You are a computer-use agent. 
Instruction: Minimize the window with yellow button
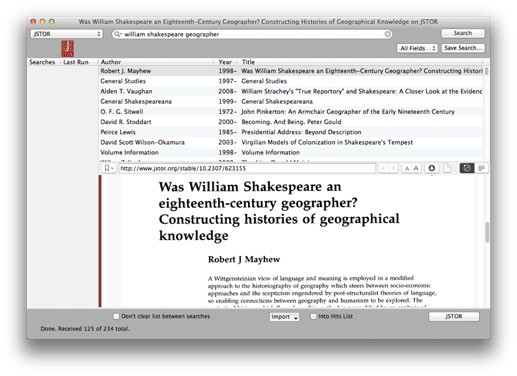[x=42, y=22]
